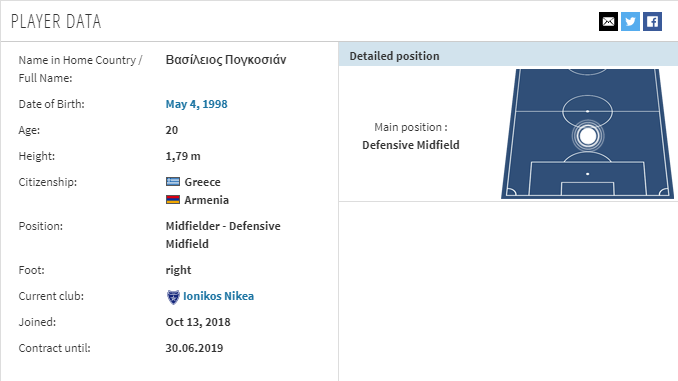Screen dimensions: 678x381
Task: Click the joined date Oct 13, 2018
Action: (x=198, y=322)
